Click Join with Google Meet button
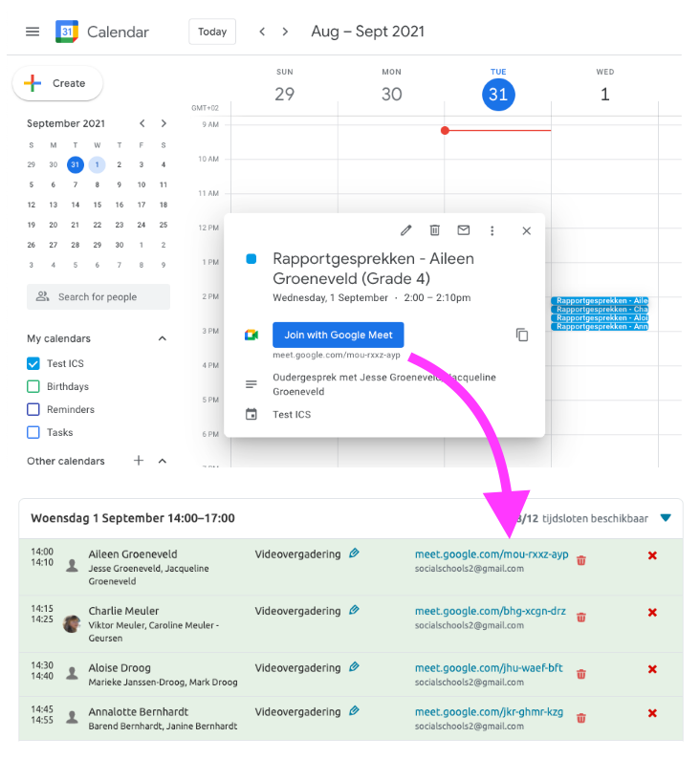The width and height of the screenshot is (700, 759). (x=339, y=335)
